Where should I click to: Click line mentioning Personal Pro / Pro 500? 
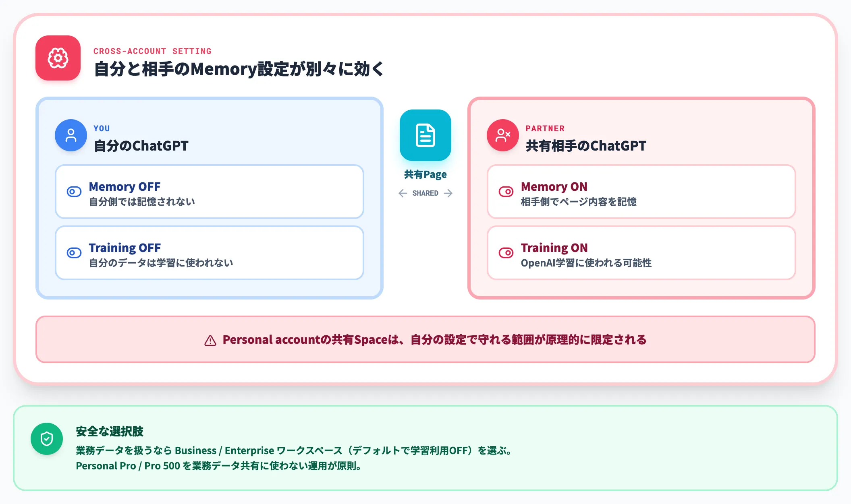click(219, 466)
